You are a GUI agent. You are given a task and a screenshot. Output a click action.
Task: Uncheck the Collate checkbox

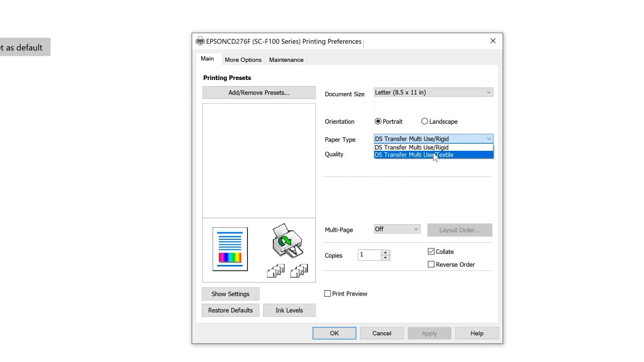(431, 251)
